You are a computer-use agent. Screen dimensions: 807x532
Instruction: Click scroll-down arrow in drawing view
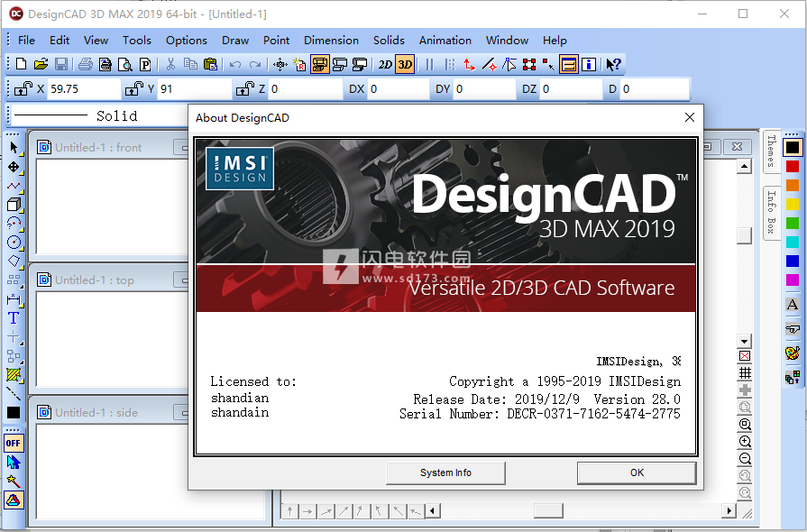[x=744, y=341]
